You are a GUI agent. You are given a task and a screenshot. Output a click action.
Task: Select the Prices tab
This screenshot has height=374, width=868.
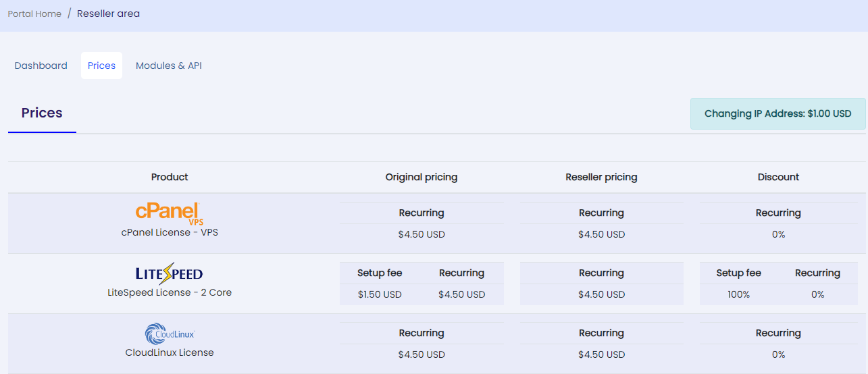101,65
